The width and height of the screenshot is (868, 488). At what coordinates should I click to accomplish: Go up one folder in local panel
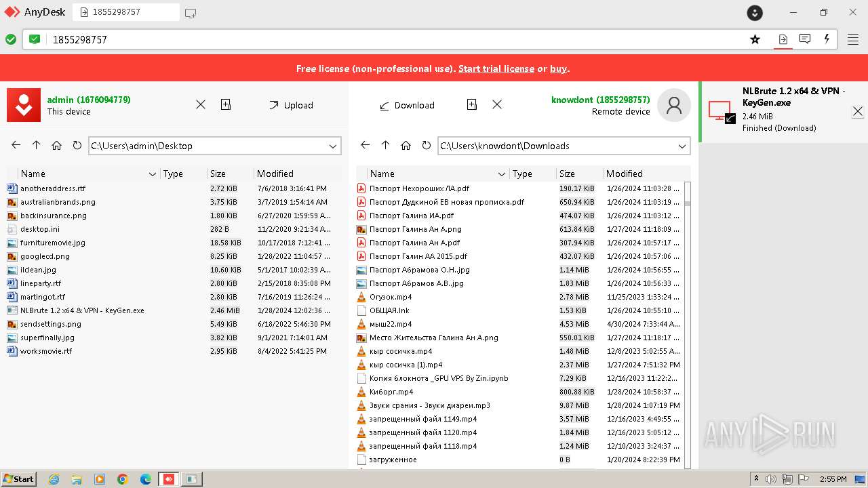tap(37, 145)
